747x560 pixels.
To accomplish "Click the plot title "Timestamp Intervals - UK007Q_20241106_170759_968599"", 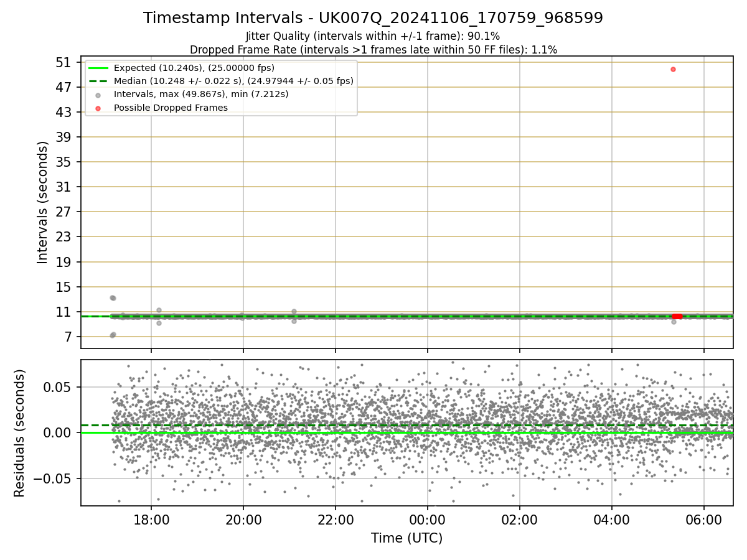I will 373,18.
